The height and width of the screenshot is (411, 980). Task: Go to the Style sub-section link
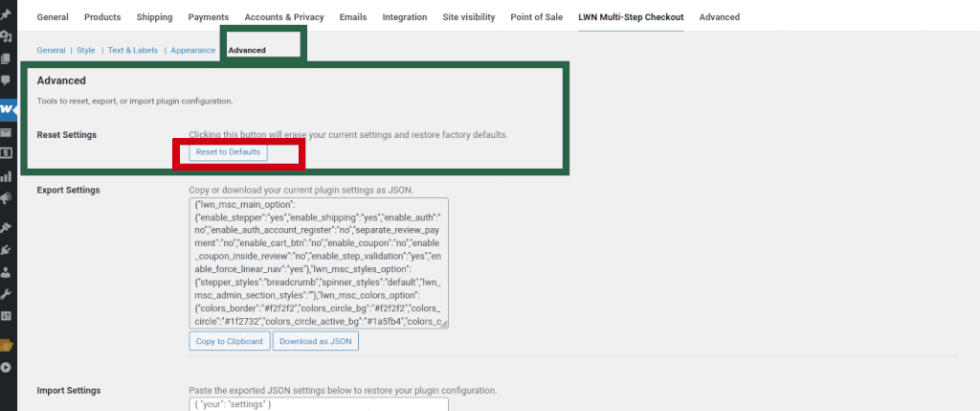86,50
